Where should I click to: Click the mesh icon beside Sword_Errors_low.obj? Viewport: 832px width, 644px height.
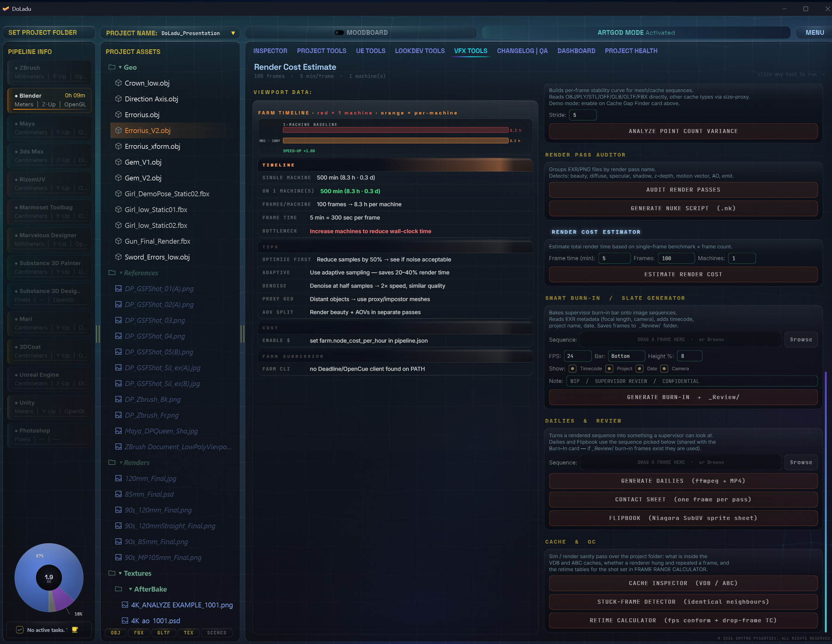point(118,257)
